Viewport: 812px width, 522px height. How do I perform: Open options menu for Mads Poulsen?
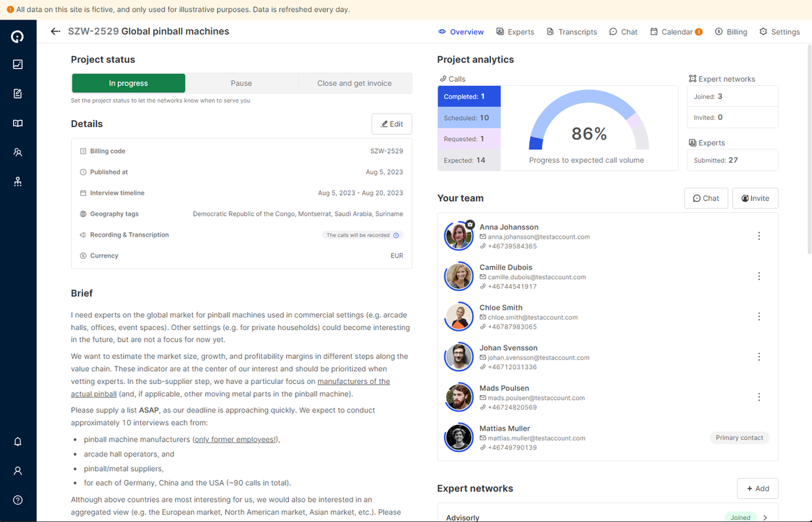pos(759,397)
